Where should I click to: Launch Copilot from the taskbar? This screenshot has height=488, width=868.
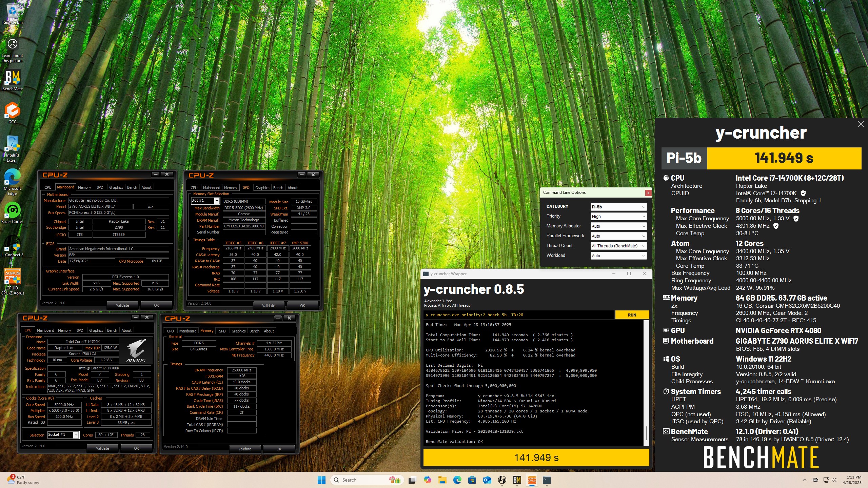427,480
